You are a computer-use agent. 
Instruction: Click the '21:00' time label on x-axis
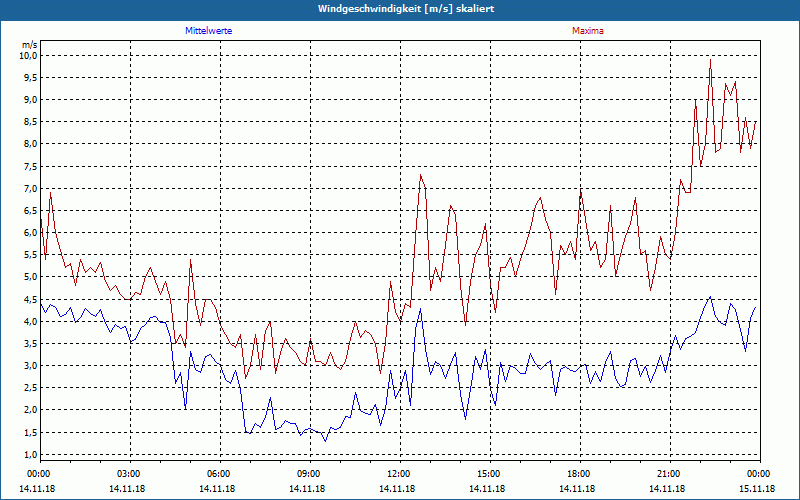tap(670, 474)
